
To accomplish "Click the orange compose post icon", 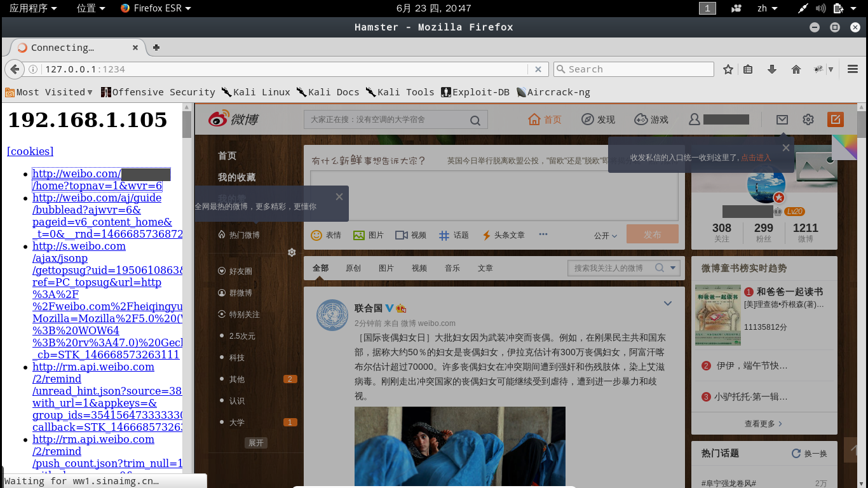I will pos(835,119).
